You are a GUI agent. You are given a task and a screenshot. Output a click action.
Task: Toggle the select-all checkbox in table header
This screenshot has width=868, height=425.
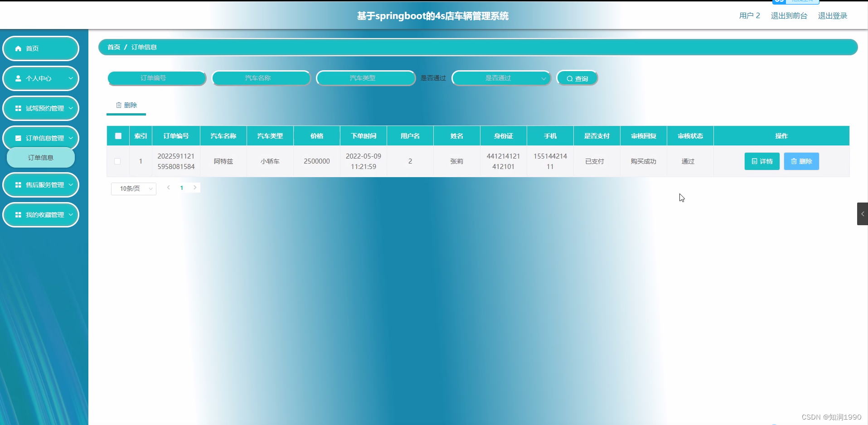tap(118, 135)
